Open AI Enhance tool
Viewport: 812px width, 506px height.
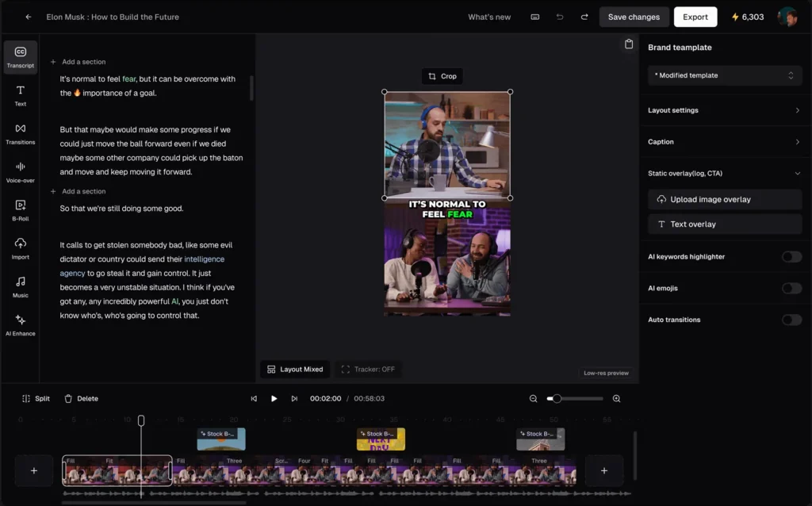21,324
